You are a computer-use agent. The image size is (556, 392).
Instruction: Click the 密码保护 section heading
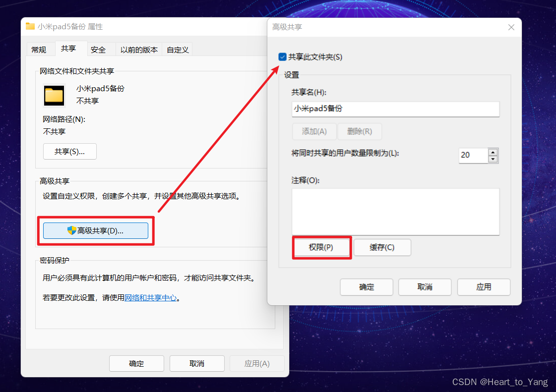[x=54, y=261]
